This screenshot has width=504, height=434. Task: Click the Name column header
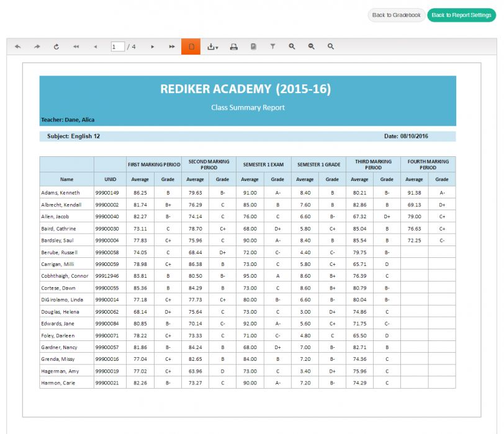(x=67, y=179)
